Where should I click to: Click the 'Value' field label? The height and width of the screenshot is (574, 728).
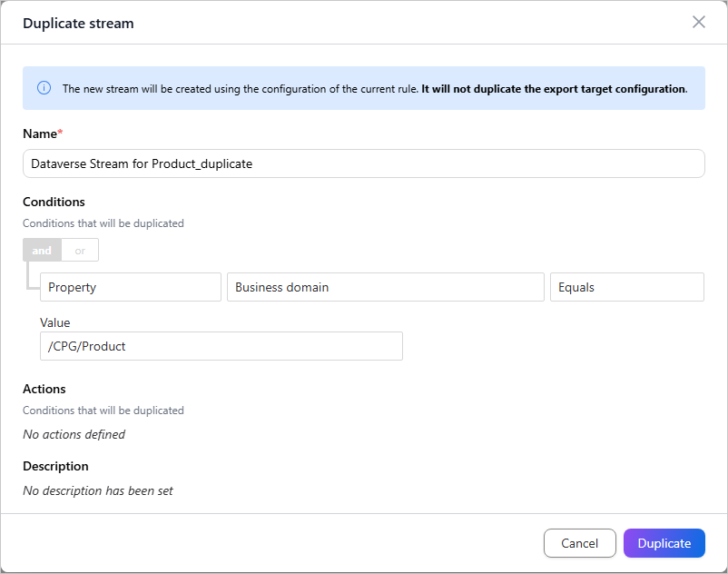tap(54, 322)
